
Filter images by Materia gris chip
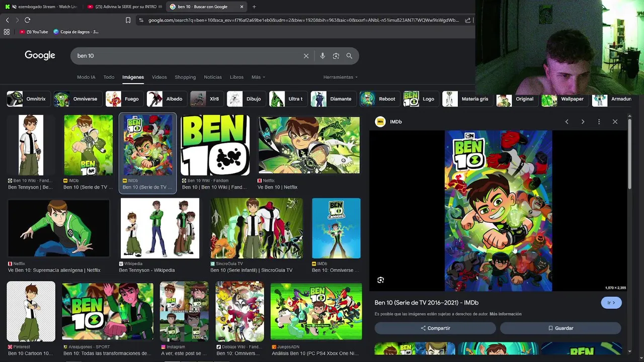pyautogui.click(x=467, y=99)
